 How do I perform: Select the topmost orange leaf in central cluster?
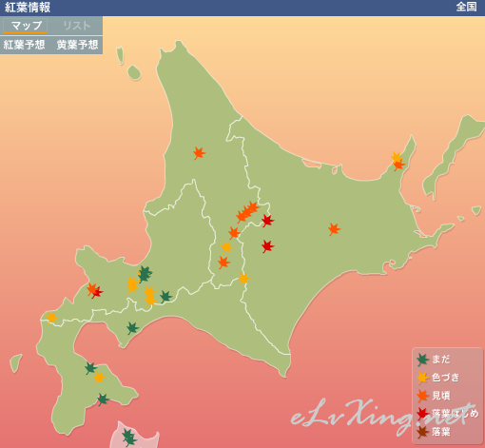coord(253,206)
